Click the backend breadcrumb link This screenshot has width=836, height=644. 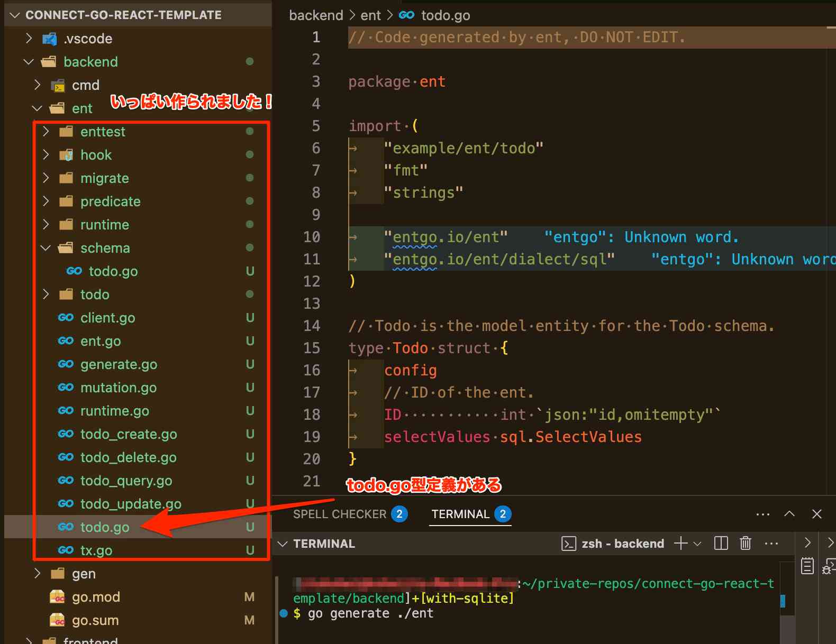click(316, 15)
